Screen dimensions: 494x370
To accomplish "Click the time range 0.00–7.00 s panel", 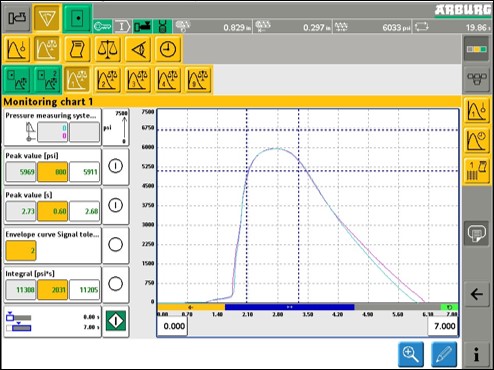I will click(x=52, y=322).
